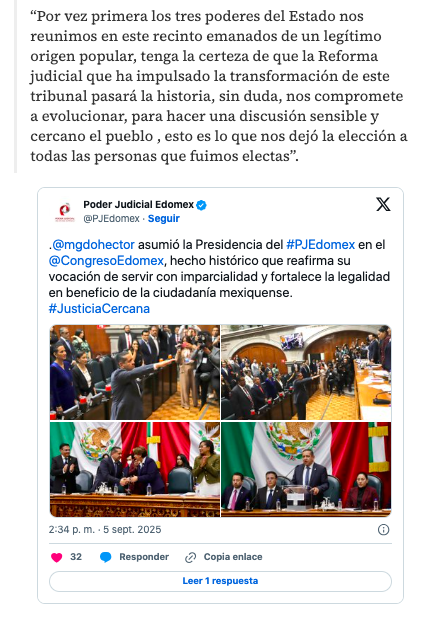Open wide chamber photo at top right
Viewport: 421px width, 622px height.
tap(306, 372)
